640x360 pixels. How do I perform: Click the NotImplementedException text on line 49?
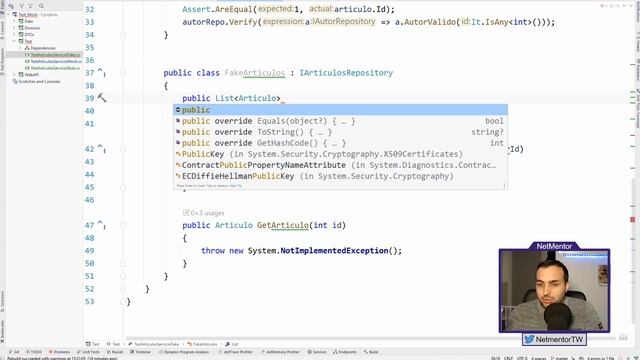(x=334, y=251)
